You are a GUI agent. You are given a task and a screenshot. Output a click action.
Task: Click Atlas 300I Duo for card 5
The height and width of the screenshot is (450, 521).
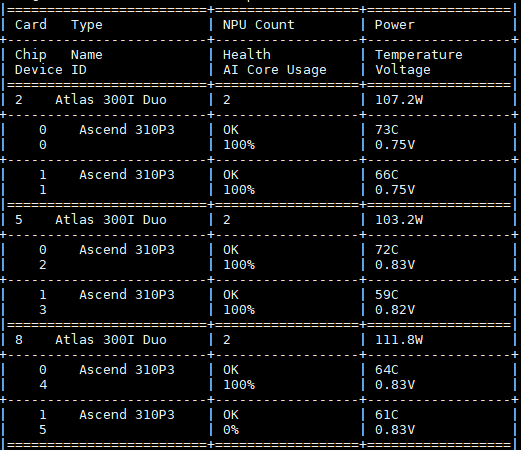(x=111, y=220)
